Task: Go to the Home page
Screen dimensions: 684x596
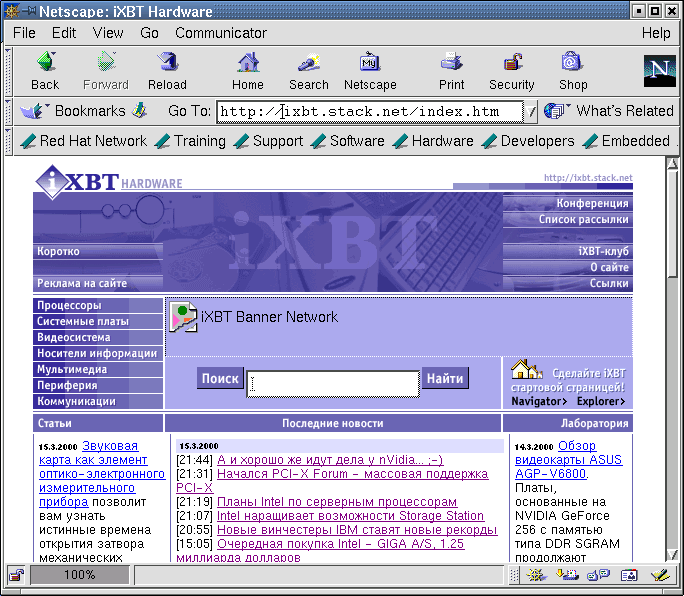Action: tap(248, 71)
